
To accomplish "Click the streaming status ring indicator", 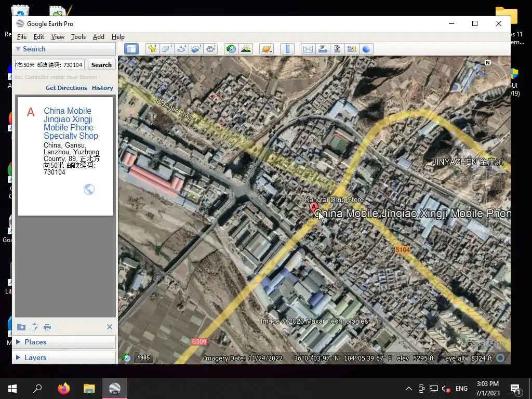I will pos(500,358).
